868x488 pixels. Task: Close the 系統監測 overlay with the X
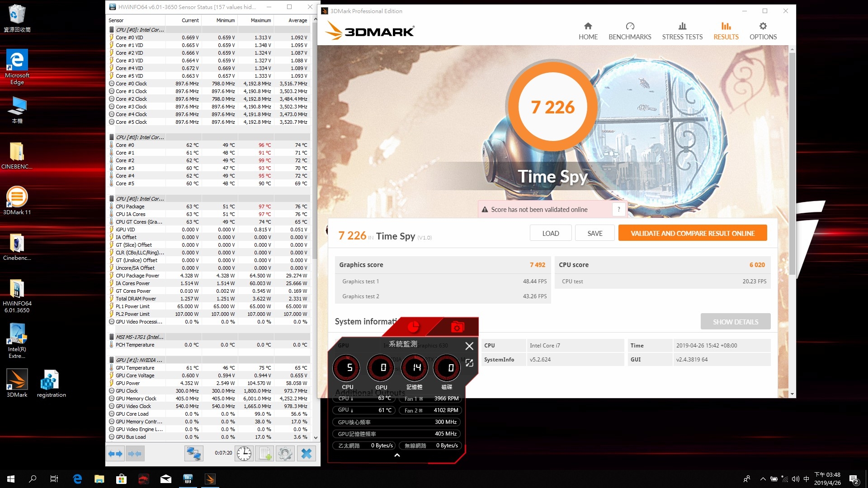[469, 346]
